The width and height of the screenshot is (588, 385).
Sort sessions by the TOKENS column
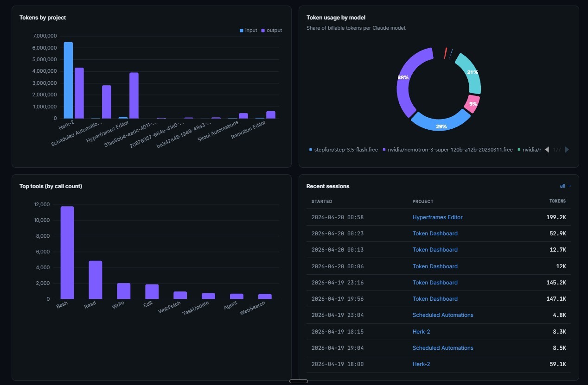click(x=557, y=201)
